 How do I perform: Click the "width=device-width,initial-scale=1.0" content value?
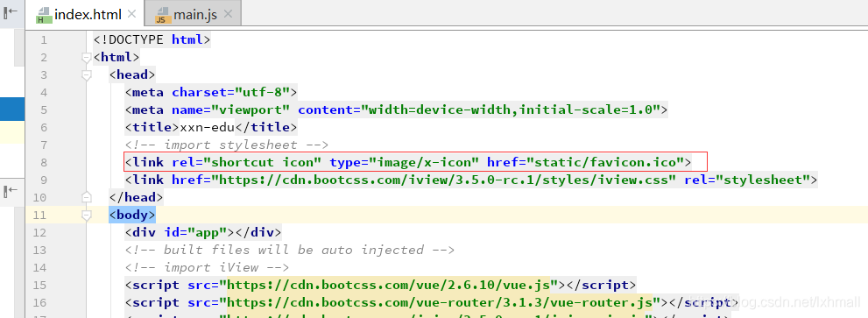pyautogui.click(x=511, y=110)
